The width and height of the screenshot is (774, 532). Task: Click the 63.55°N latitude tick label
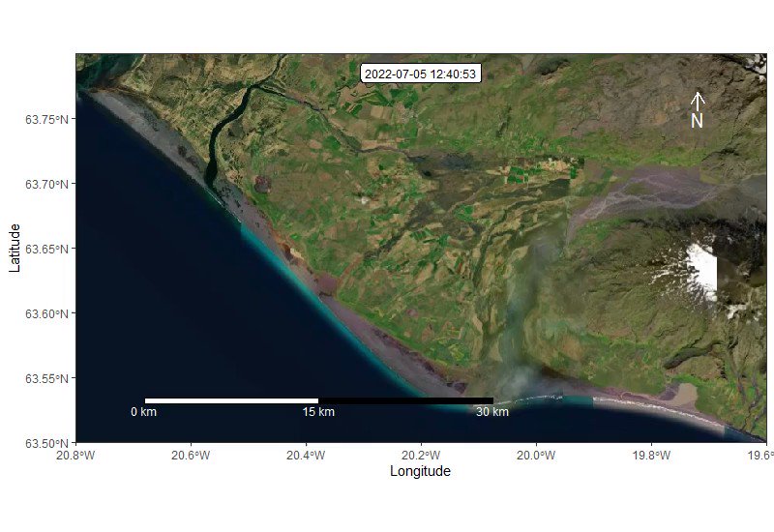pos(46,378)
